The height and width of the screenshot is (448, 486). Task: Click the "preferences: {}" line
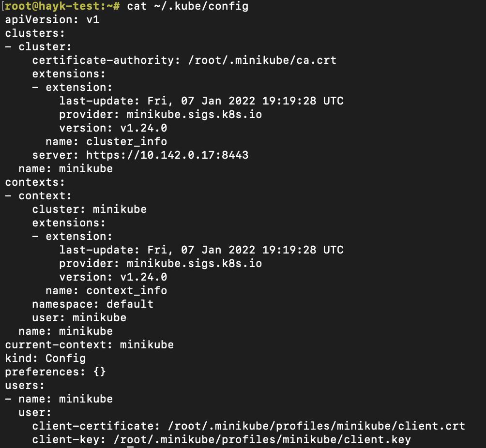coord(55,372)
